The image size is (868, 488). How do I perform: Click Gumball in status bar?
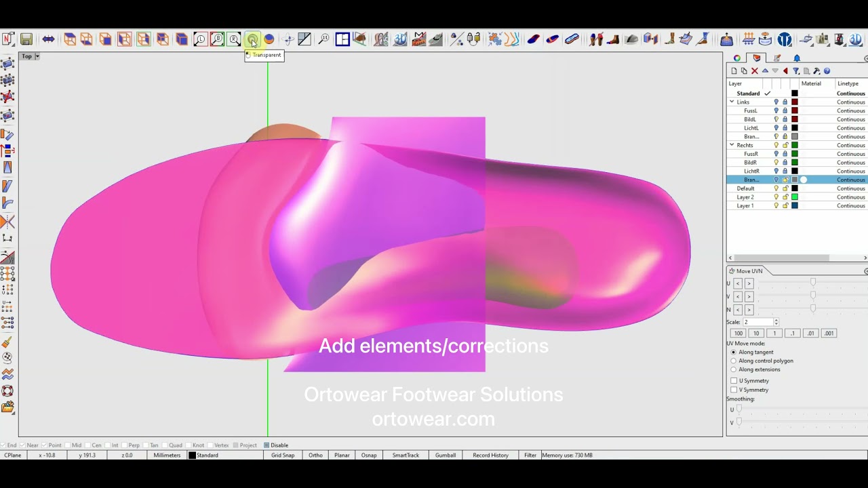pos(446,455)
